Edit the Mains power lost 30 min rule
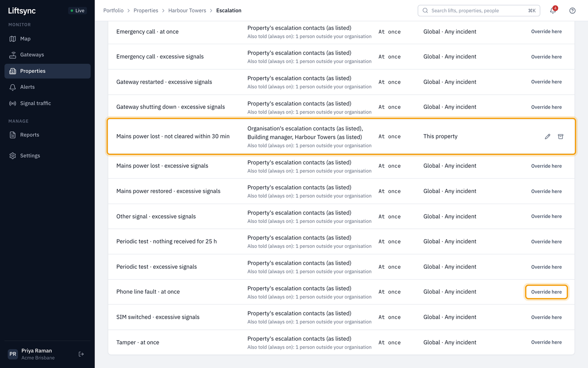 point(548,137)
